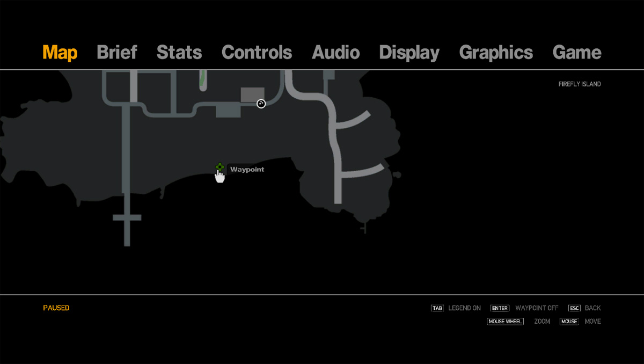Open the Map tab
The image size is (644, 364).
60,53
